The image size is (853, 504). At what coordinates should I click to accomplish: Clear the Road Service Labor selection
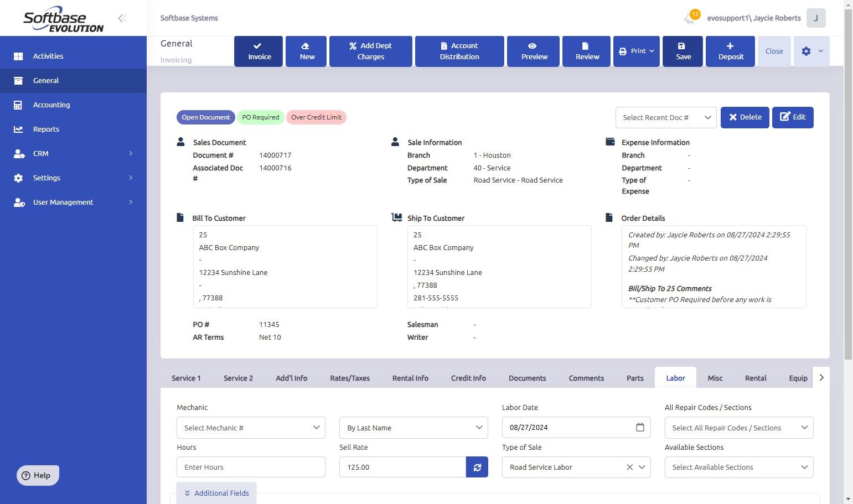(629, 467)
